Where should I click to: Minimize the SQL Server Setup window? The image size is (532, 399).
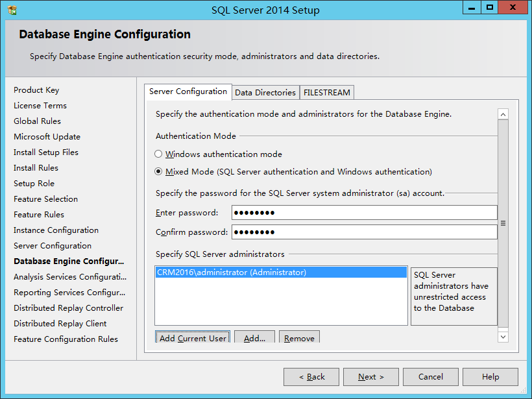[472, 8]
